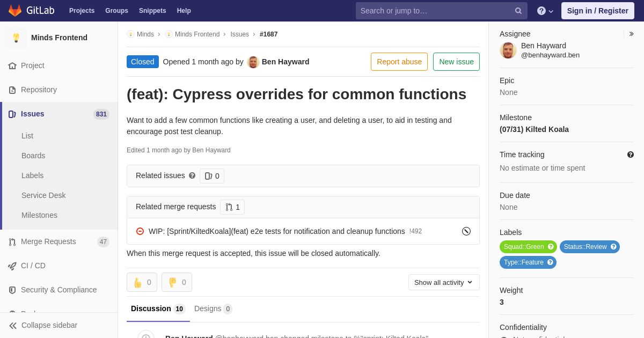Open the Projects menu in the top bar

click(x=82, y=11)
